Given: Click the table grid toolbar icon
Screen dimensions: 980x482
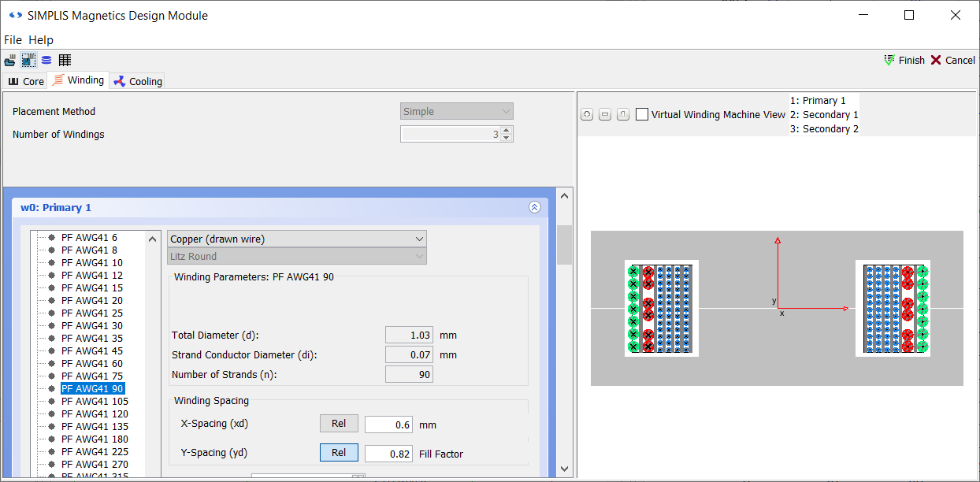Looking at the screenshot, I should click(x=65, y=61).
